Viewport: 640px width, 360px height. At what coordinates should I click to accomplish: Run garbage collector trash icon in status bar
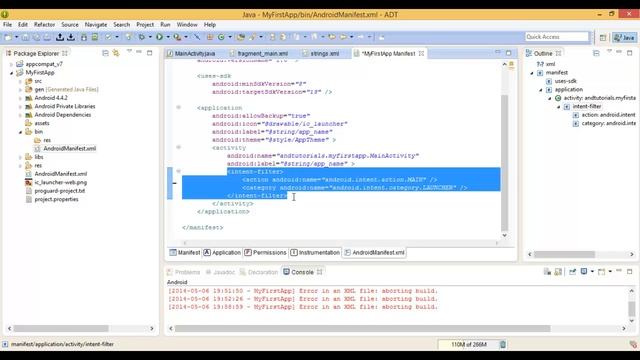(x=503, y=344)
